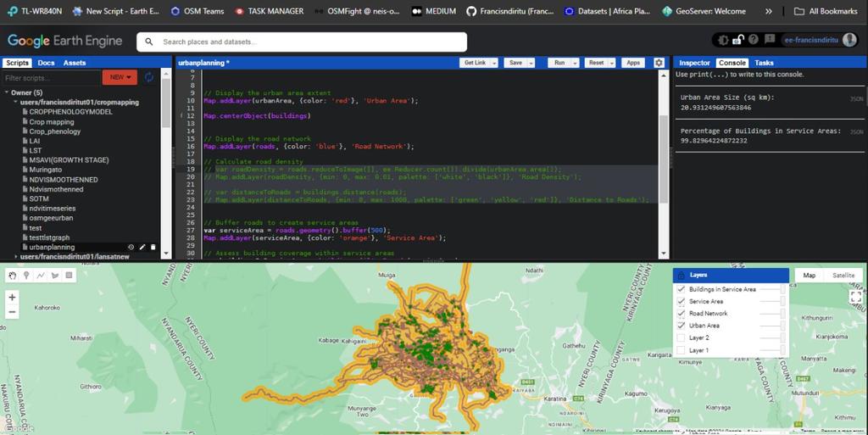Toggle fullscreen map view
This screenshot has height=435, width=868.
coord(855,296)
